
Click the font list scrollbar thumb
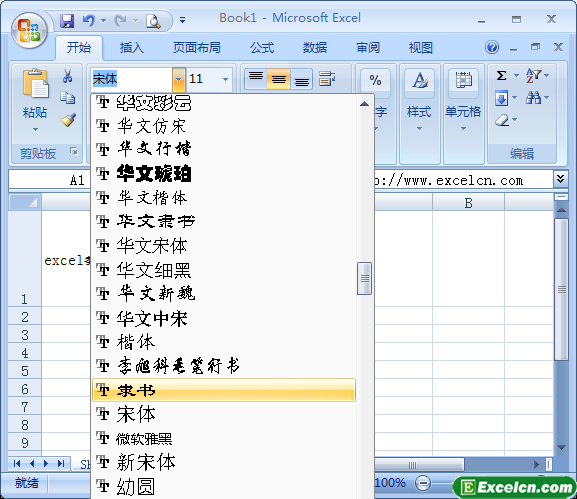point(364,278)
